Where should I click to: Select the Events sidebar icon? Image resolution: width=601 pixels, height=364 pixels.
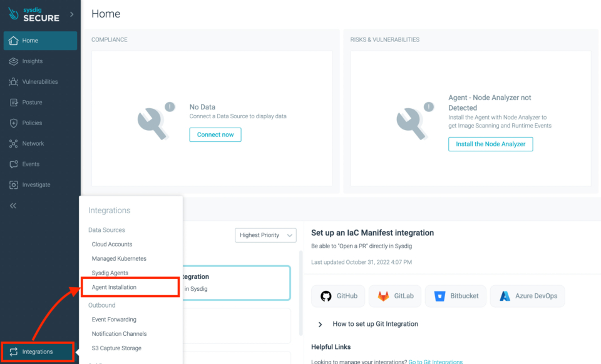pyautogui.click(x=13, y=164)
